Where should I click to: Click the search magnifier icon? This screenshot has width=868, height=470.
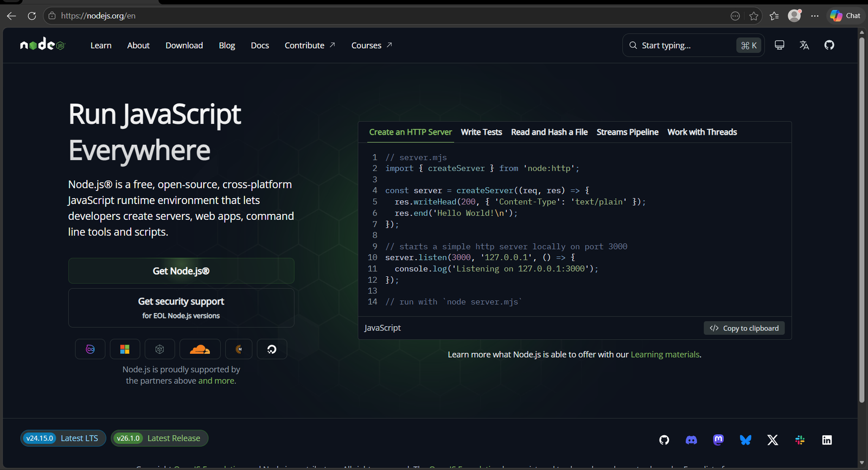pyautogui.click(x=633, y=46)
